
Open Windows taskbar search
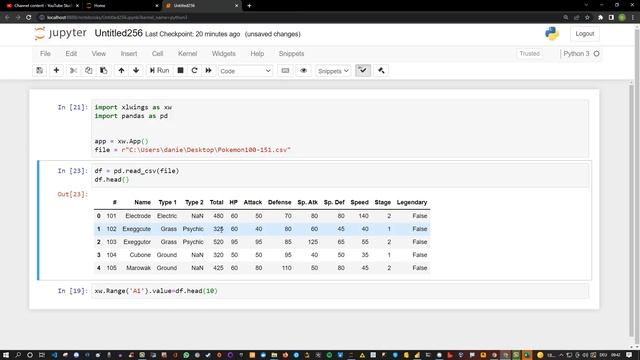coord(18,355)
